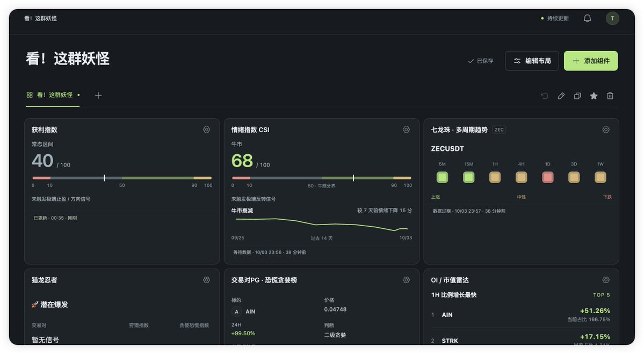
Task: Click the pencil rename icon
Action: coord(561,96)
